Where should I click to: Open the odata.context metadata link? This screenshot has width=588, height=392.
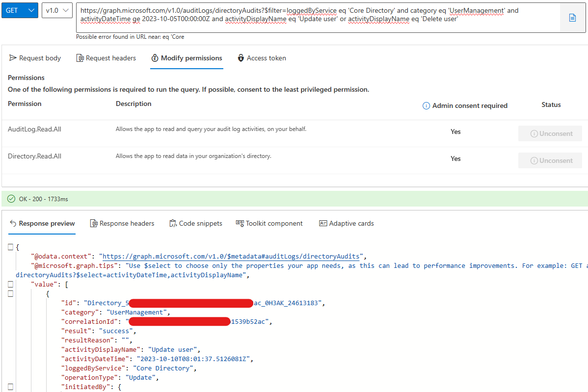click(231, 256)
